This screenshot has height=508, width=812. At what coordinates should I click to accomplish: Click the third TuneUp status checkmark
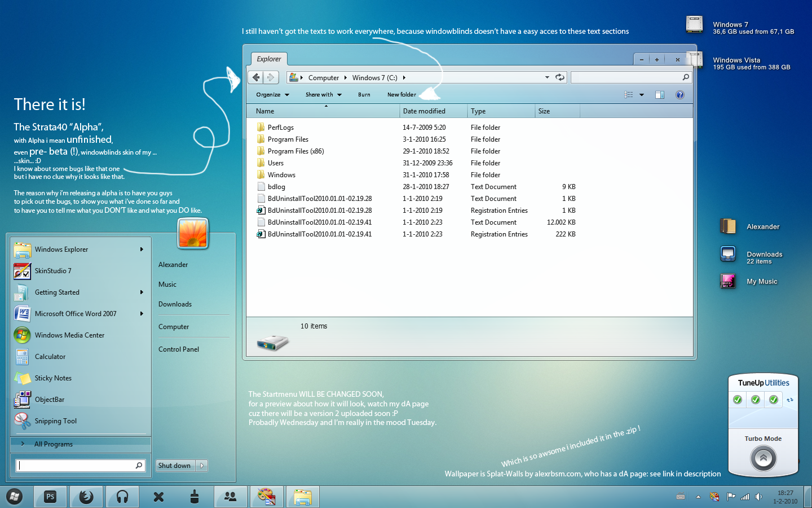pyautogui.click(x=774, y=400)
